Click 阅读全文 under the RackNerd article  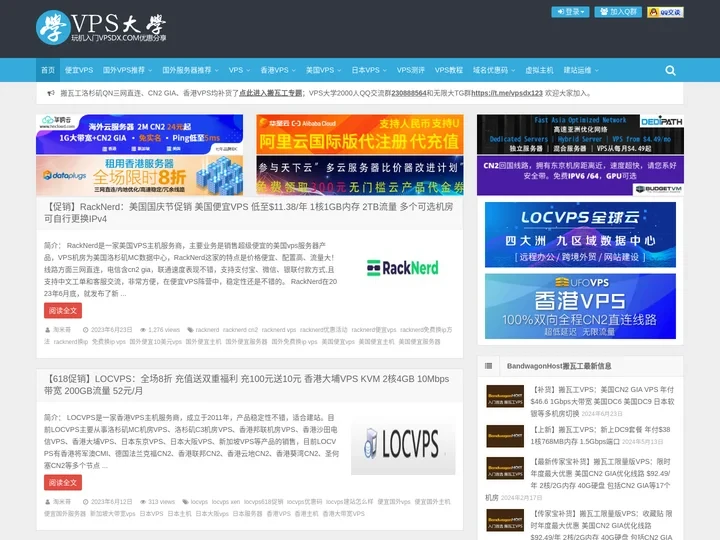pyautogui.click(x=63, y=310)
